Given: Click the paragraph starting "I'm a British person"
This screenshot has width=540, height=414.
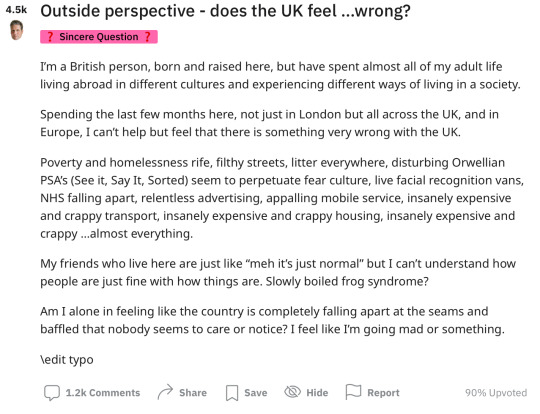Looking at the screenshot, I should tap(280, 75).
